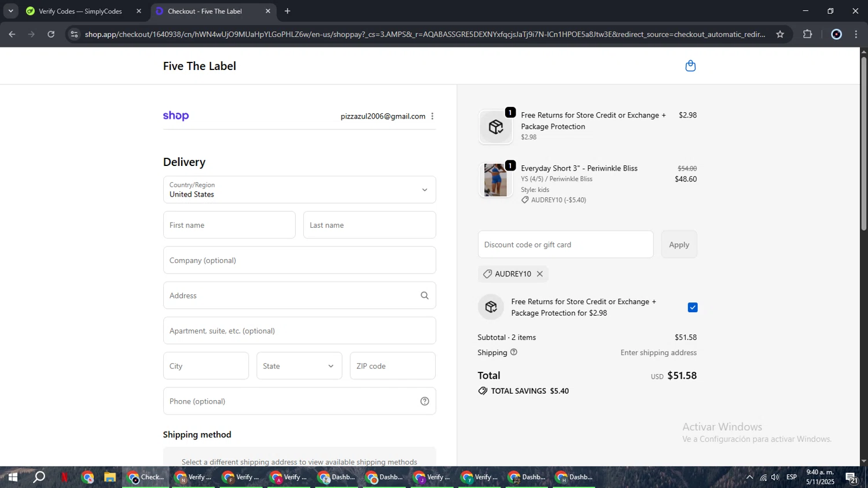
Task: Open Windows taskbar search
Action: click(x=39, y=478)
